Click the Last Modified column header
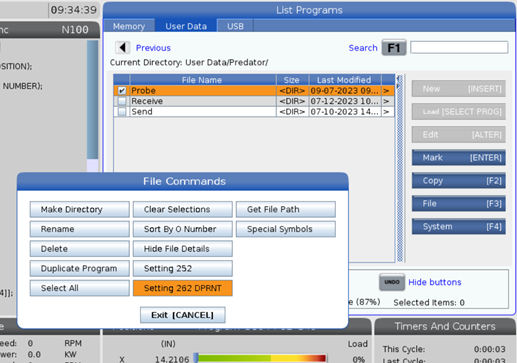The width and height of the screenshot is (517, 363). pos(344,80)
